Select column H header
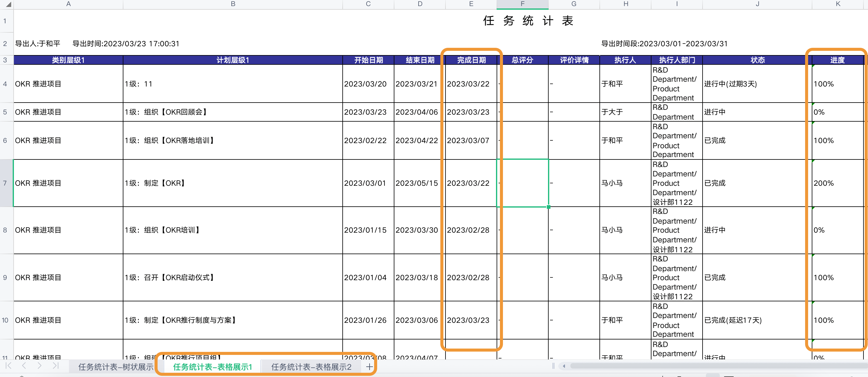 [625, 4]
